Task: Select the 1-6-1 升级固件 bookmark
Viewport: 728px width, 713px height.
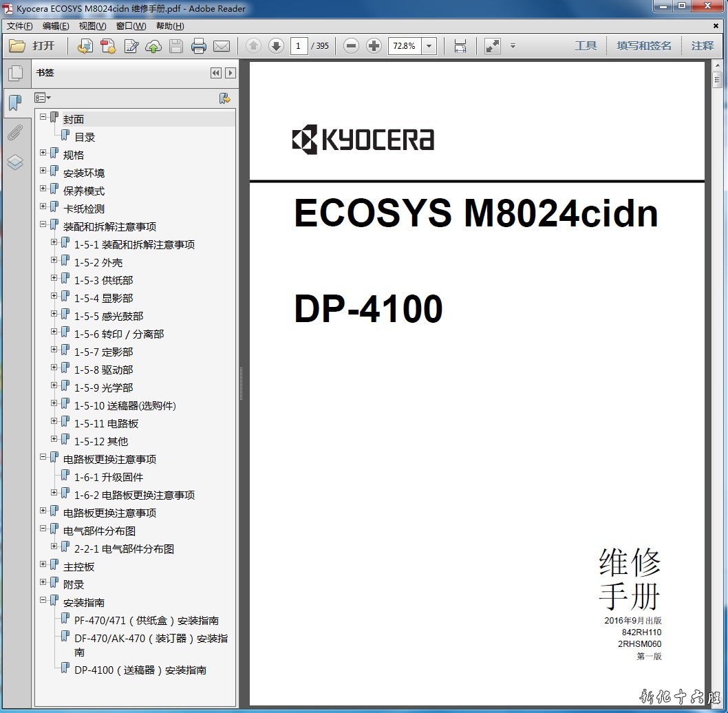Action: (109, 478)
